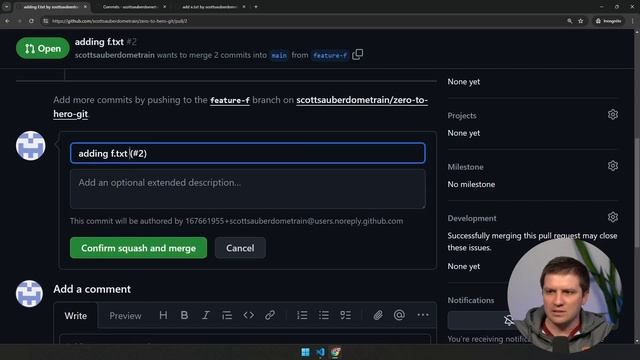Screen dimensions: 640x360
Task: Open the tab search dropdown arrow
Action: pyautogui.click(x=7, y=7)
